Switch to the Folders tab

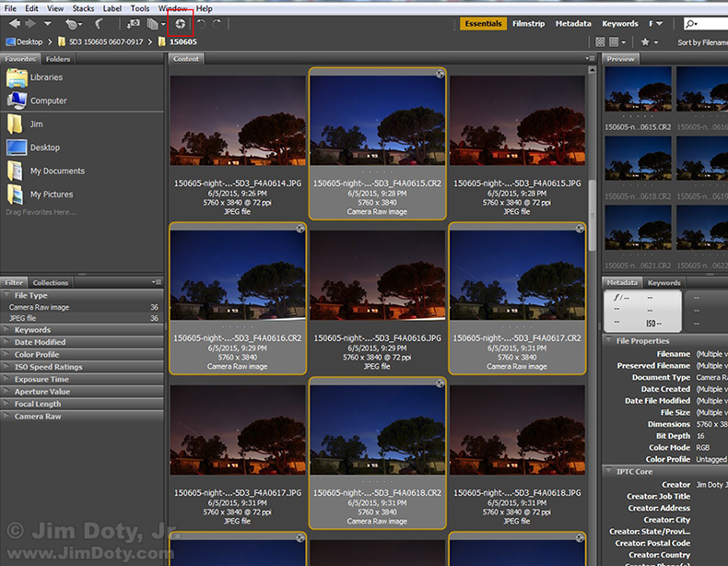click(58, 59)
